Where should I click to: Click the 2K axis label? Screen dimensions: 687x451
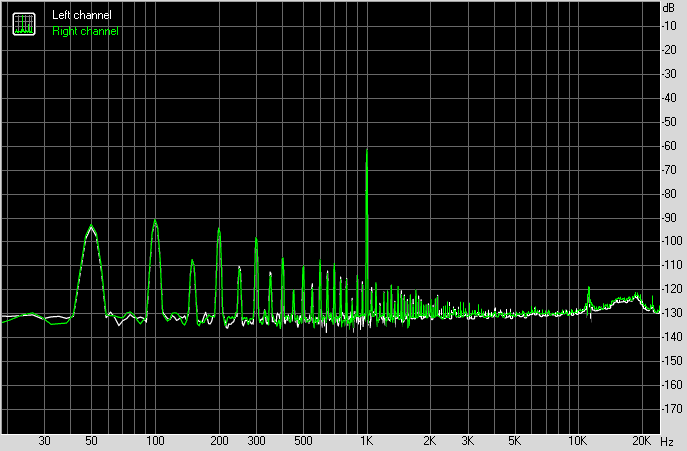430,440
